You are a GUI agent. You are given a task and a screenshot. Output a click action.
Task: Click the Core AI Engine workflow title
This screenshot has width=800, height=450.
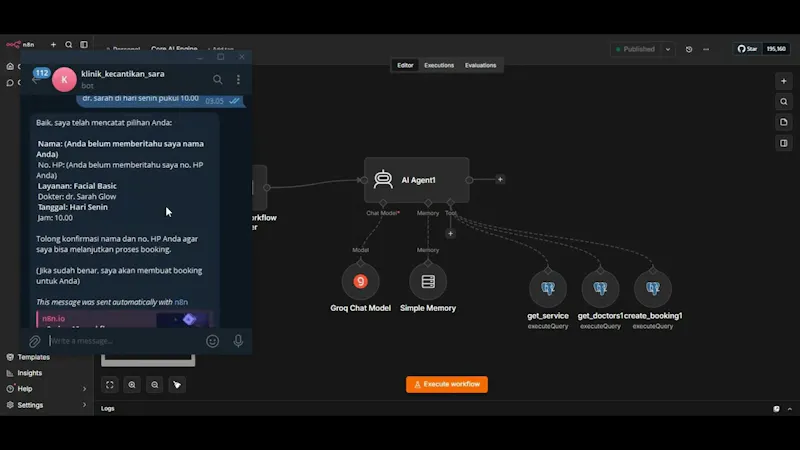[x=174, y=49]
